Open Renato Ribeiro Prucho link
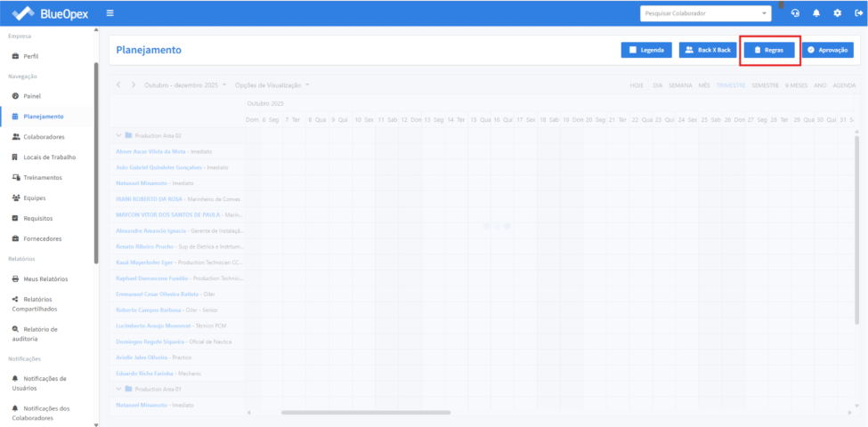The width and height of the screenshot is (868, 427). pyautogui.click(x=144, y=246)
